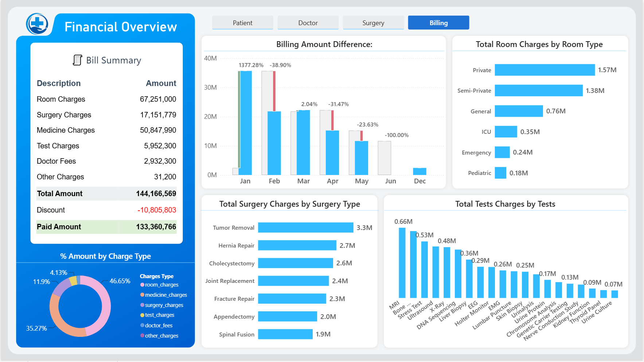This screenshot has height=362, width=644.
Task: Select the Private room charges bar
Action: pos(545,70)
